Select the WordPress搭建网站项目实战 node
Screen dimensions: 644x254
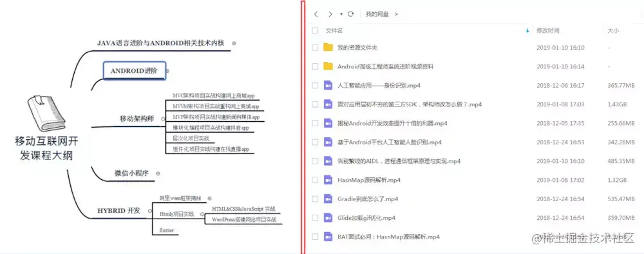pyautogui.click(x=244, y=219)
